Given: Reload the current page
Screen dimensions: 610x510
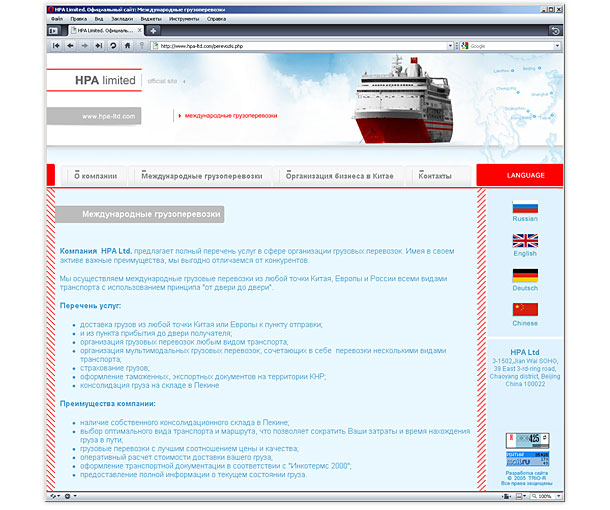Looking at the screenshot, I should [113, 46].
